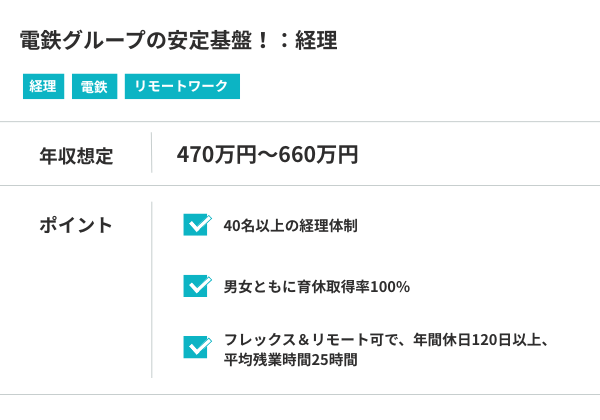The image size is (600, 420).
Task: Open the 電鉄グループの安定基盤！：経理 job title
Action: 178,41
